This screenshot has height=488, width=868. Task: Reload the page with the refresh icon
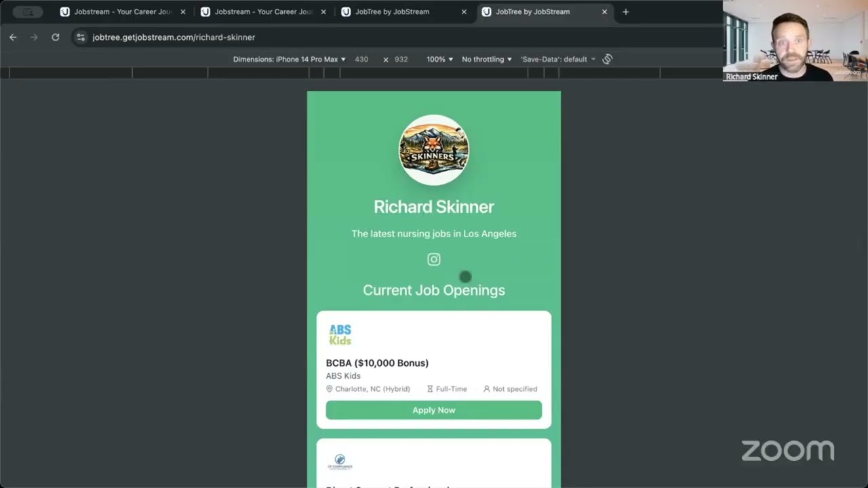[56, 37]
